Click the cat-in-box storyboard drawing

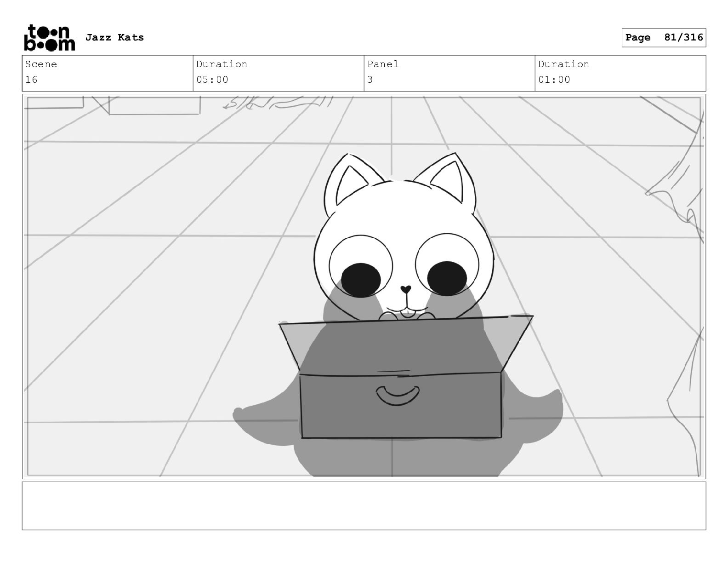[x=364, y=286]
